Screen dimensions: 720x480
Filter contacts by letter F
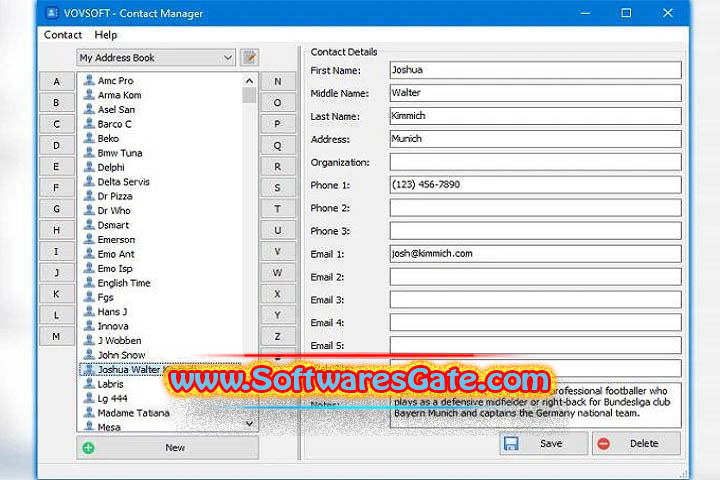[56, 188]
